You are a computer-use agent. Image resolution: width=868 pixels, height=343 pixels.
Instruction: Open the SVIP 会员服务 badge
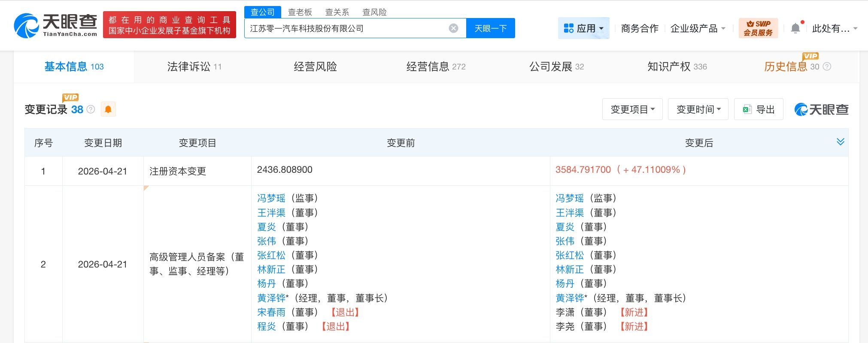[758, 28]
